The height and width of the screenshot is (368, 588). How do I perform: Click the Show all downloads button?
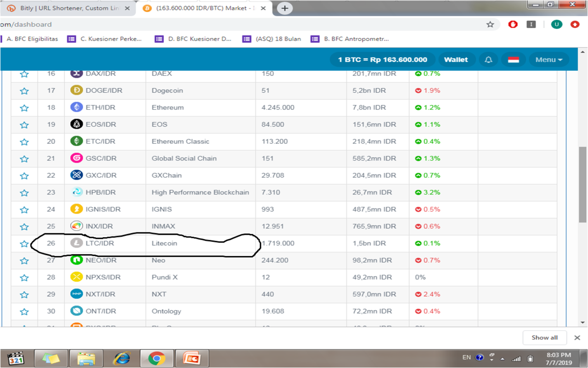544,338
